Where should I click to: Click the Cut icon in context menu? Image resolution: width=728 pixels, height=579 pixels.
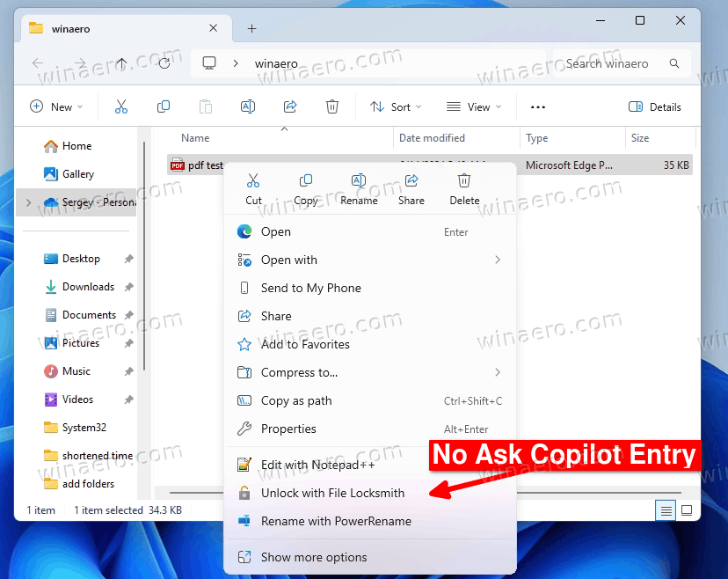click(x=253, y=180)
